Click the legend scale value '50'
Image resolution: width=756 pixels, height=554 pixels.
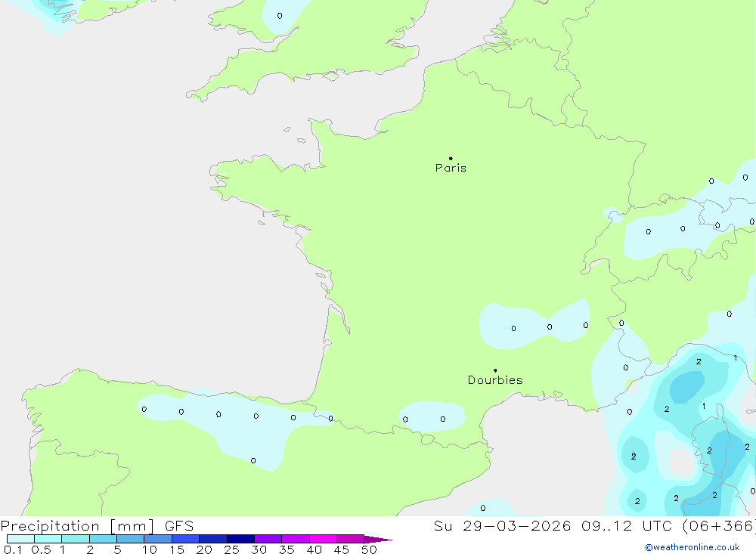(x=369, y=549)
